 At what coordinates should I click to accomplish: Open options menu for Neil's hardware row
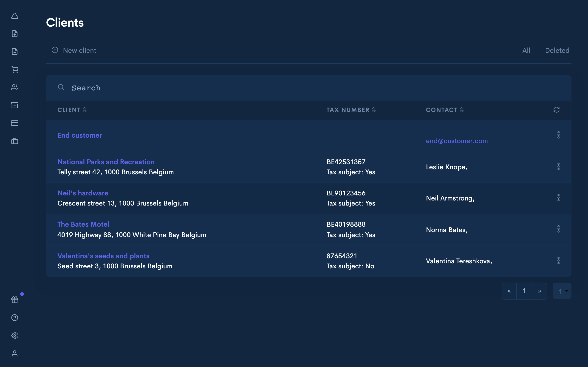coord(559,198)
